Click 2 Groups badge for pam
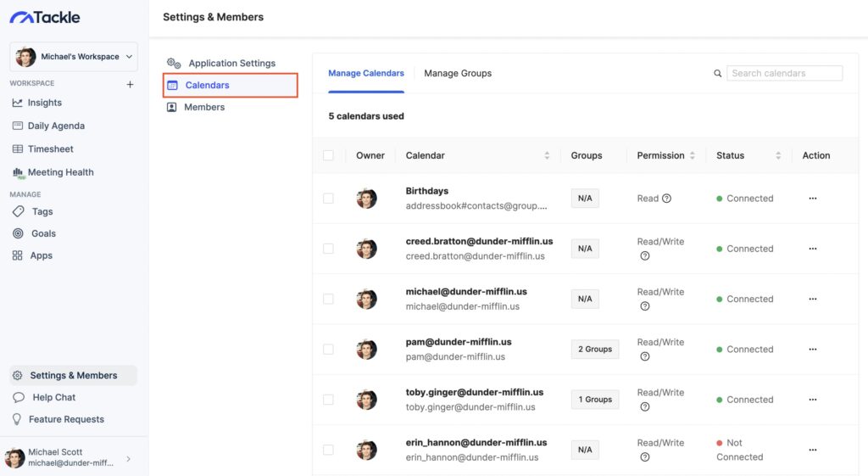The image size is (868, 476). pyautogui.click(x=595, y=349)
